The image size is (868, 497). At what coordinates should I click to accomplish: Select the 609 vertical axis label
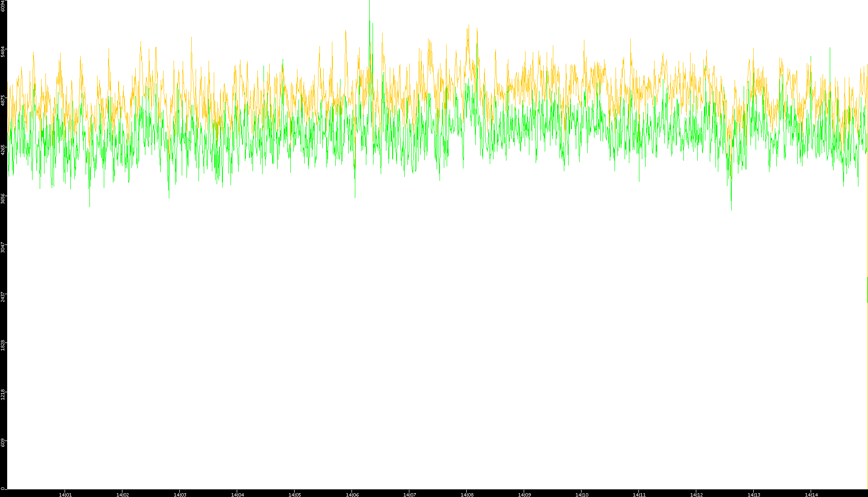(x=3, y=443)
